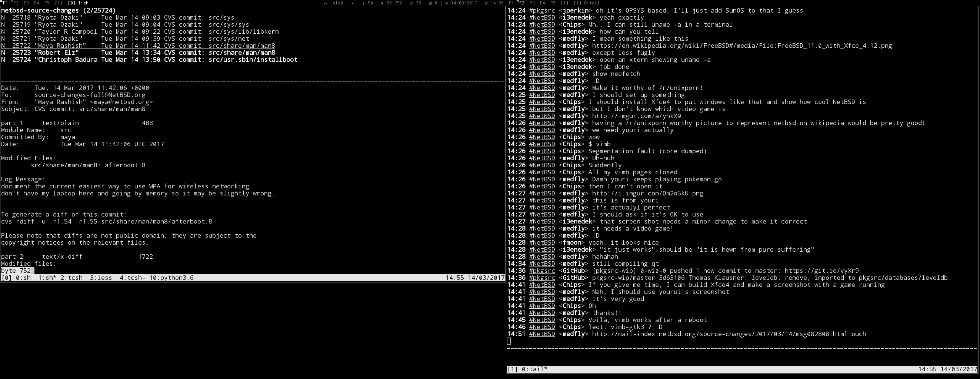The height and width of the screenshot is (379, 980).
Task: Open the imgur.com/a/yhkX9 link
Action: coord(636,116)
